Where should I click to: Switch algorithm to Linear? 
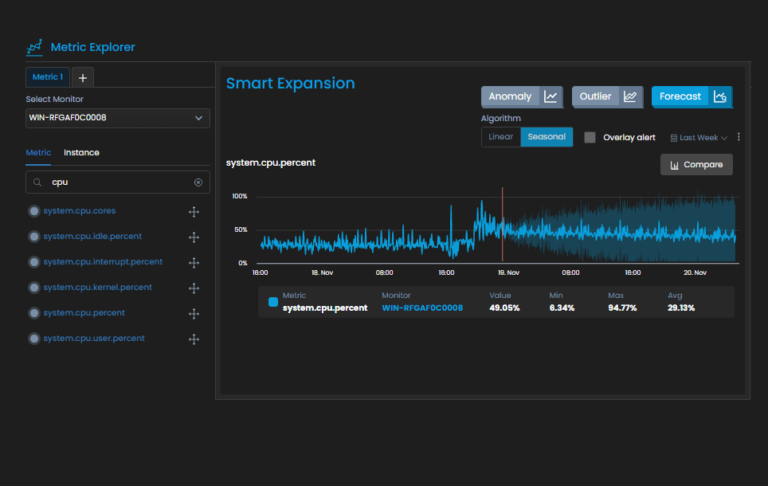pos(501,137)
